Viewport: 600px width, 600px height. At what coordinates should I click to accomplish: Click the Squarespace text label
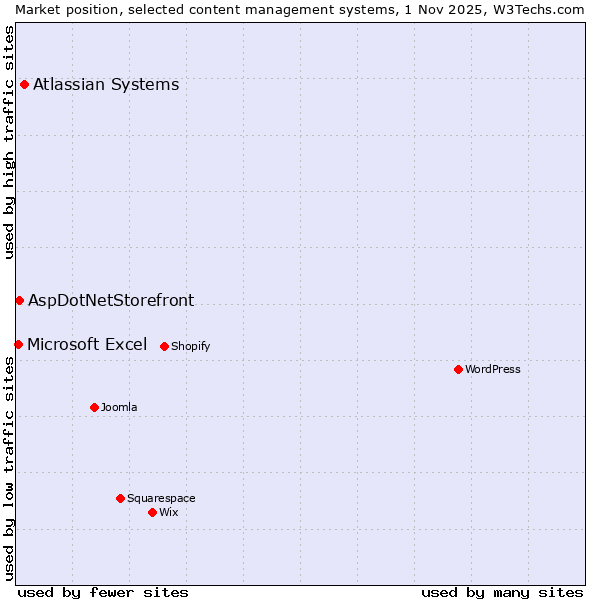coord(161,498)
